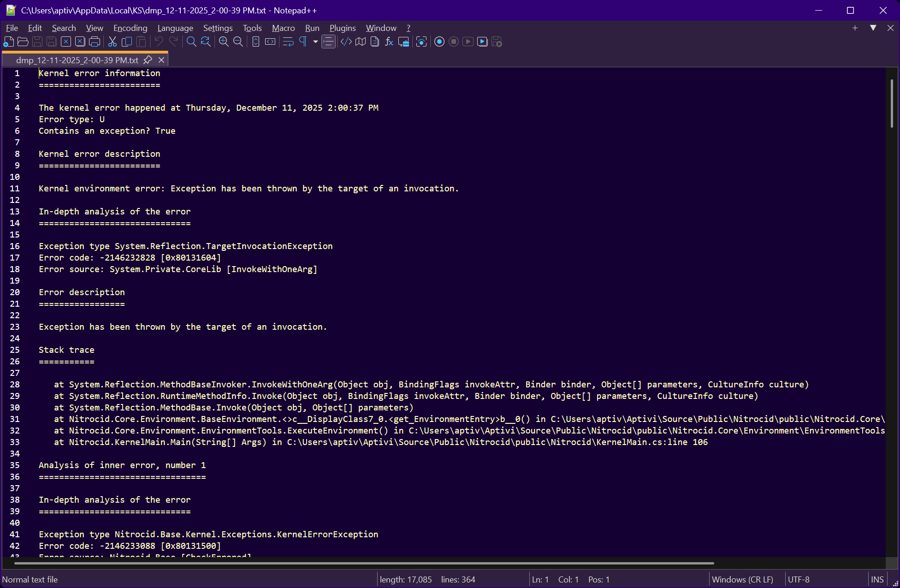Click the Print toolbar icon

point(95,42)
